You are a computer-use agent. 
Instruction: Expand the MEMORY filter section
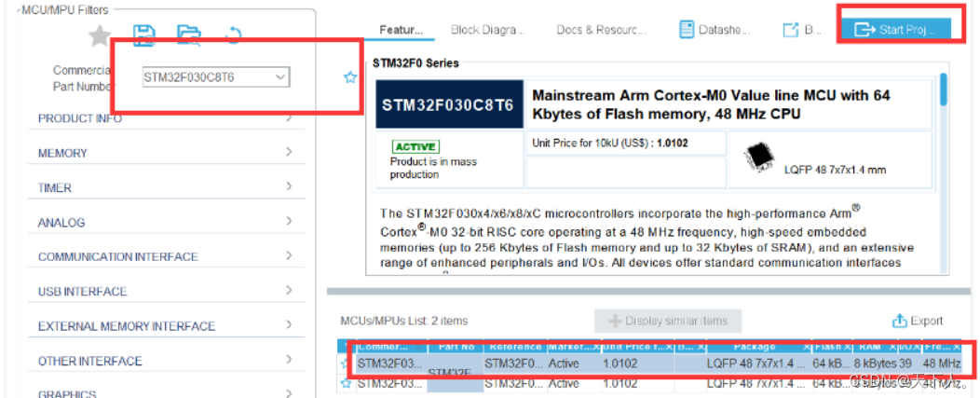pyautogui.click(x=166, y=153)
